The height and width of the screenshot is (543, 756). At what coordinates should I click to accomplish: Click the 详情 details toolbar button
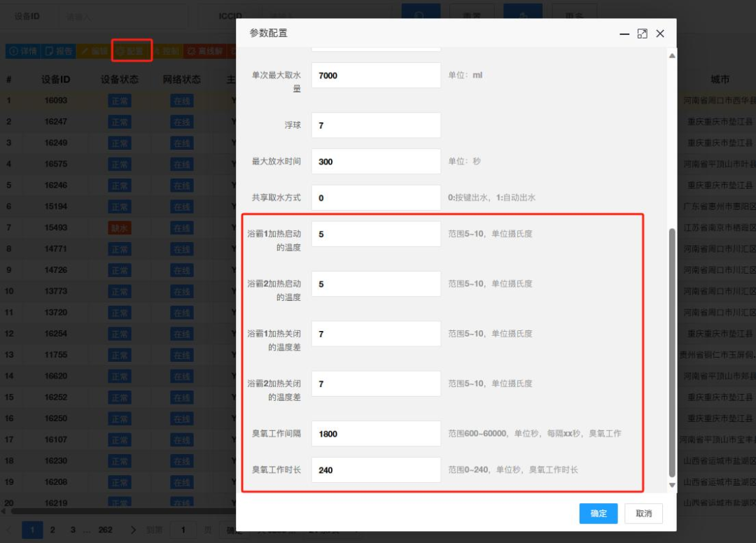tap(22, 51)
